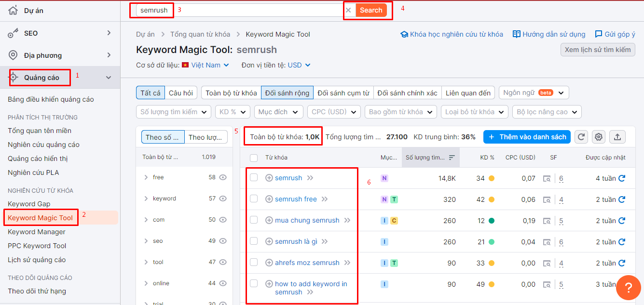Viewport: 644px width, 305px height.
Task: Click Hướng dẫn sử dụng link
Action: pos(549,34)
